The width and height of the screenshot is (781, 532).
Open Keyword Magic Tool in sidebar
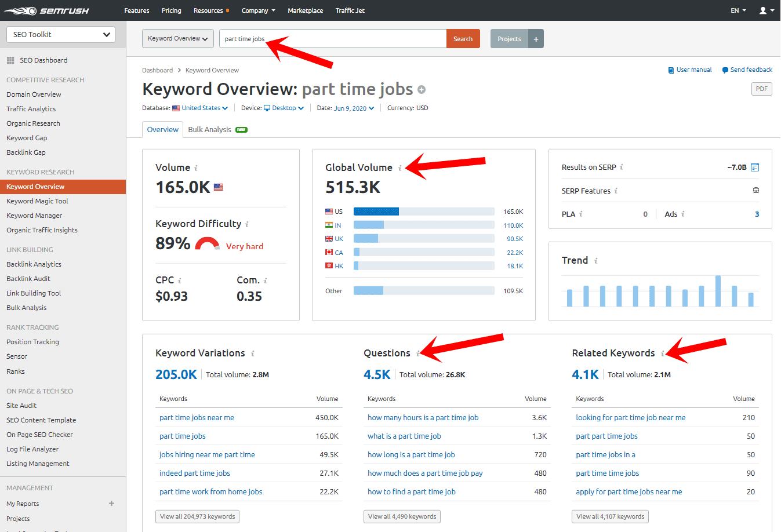(x=37, y=201)
